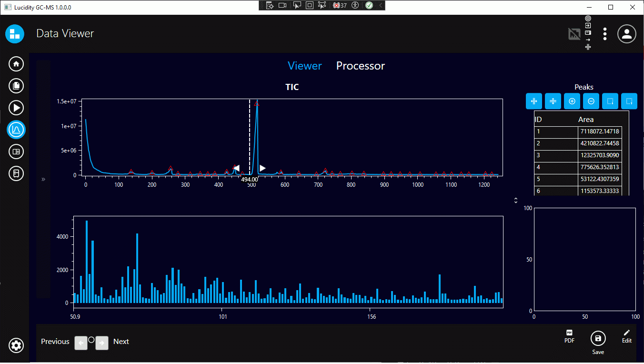Go to Home in the sidebar
This screenshot has height=364, width=644.
point(16,64)
